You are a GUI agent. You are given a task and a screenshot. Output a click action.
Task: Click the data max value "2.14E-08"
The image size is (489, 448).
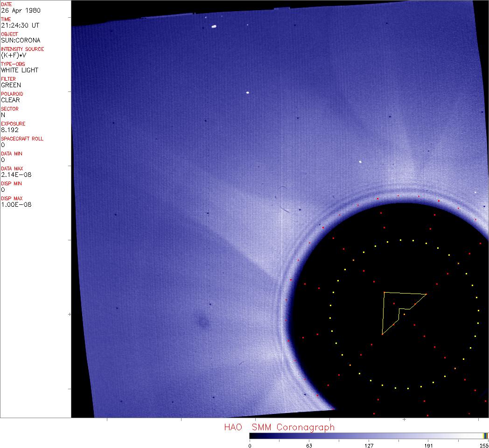tap(16, 175)
